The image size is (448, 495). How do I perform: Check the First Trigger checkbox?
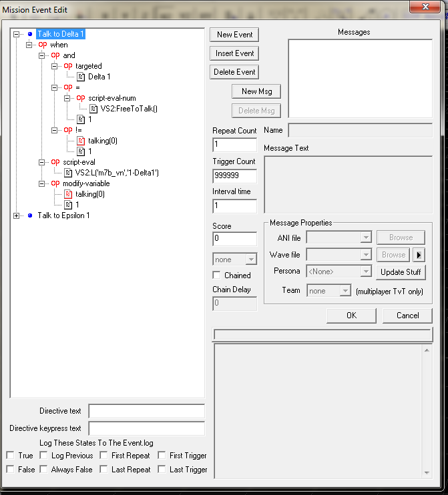click(x=162, y=455)
